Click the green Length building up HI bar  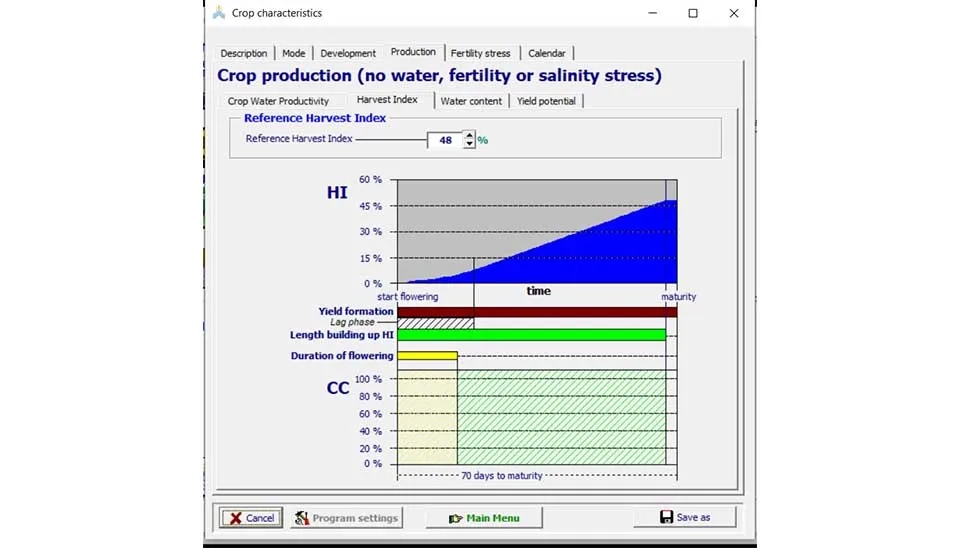pos(531,335)
